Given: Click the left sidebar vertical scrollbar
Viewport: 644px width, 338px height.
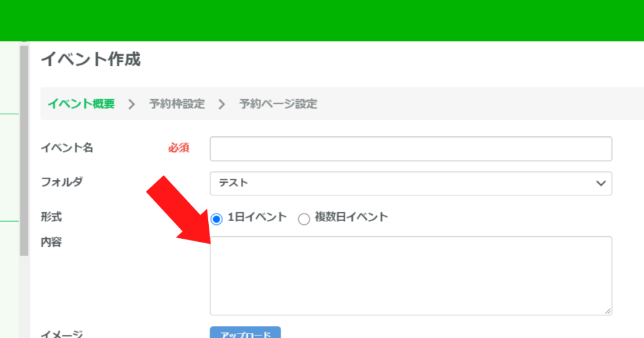Looking at the screenshot, I should [x=25, y=151].
